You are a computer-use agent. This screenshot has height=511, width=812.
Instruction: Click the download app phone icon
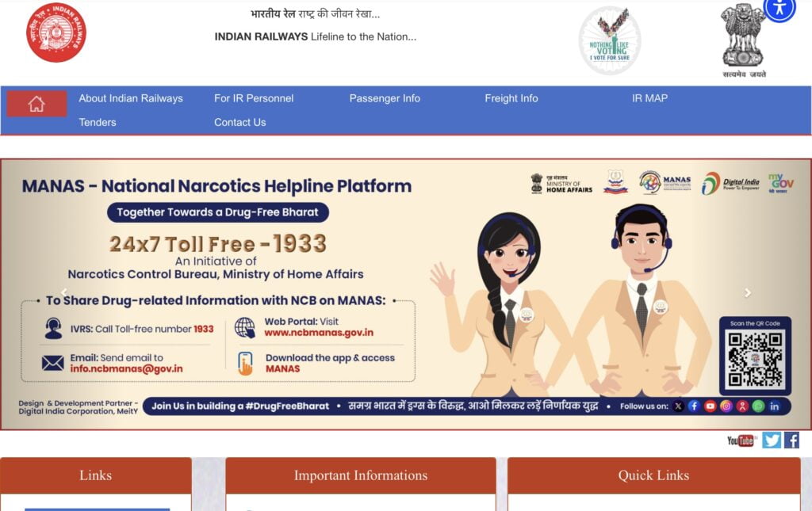(x=245, y=363)
